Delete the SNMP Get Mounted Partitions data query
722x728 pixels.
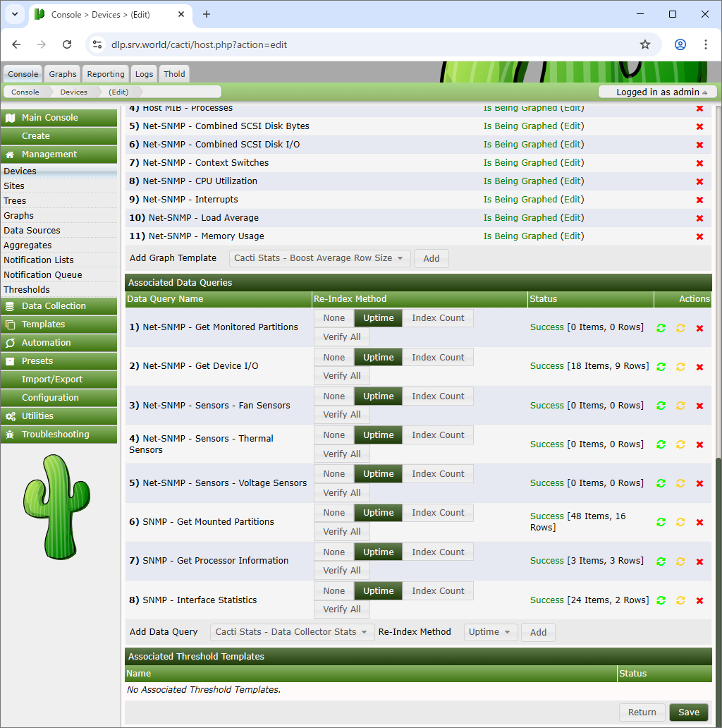coord(699,522)
